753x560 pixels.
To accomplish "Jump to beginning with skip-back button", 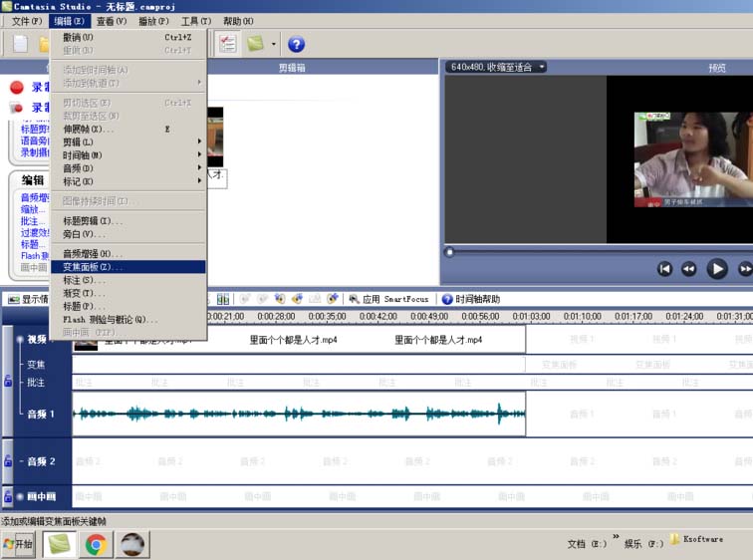I will coord(664,269).
